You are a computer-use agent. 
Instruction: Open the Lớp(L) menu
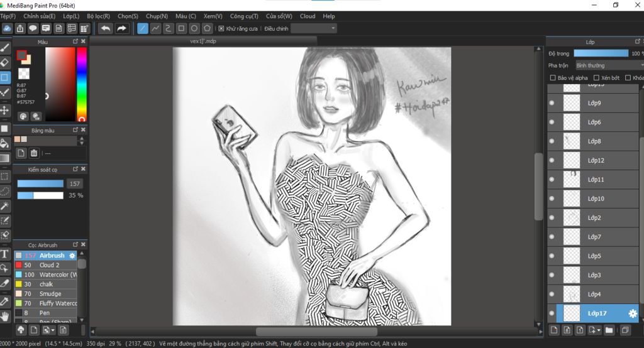71,16
